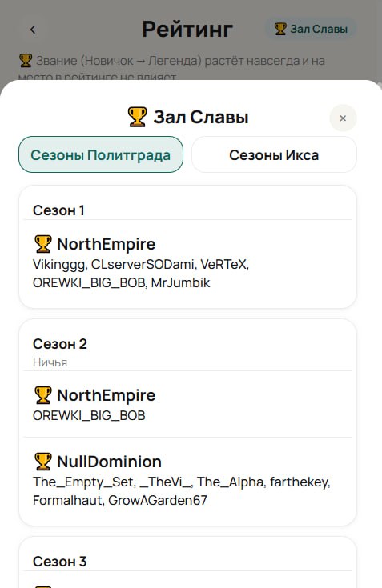This screenshot has width=382, height=588.
Task: Click the Сезон 2 heading
Action: pos(60,343)
